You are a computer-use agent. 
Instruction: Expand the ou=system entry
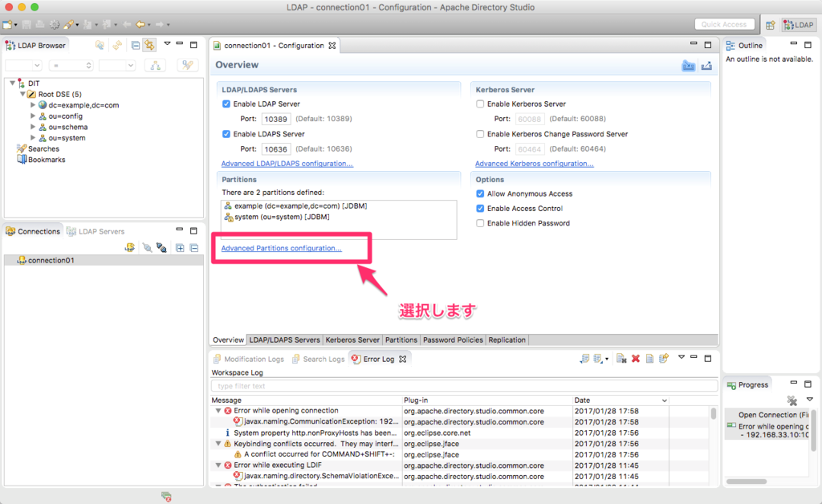[33, 138]
